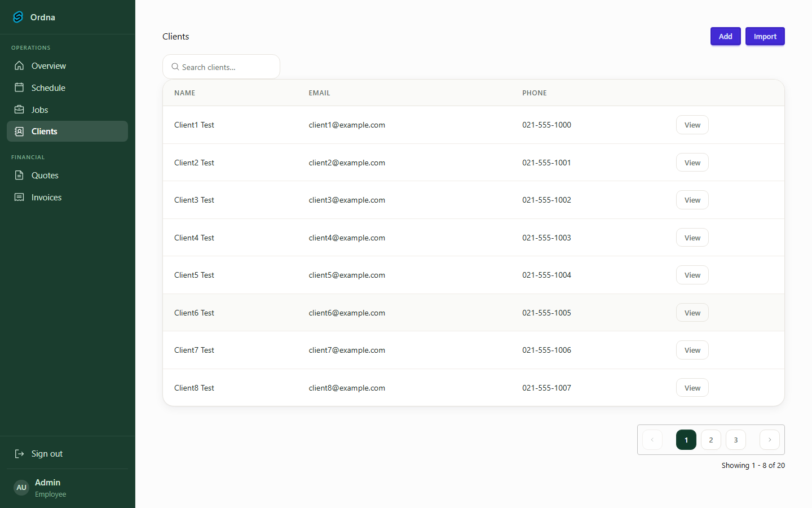Screen dimensions: 812x508
Task: Click the Client8 Test name cell
Action: [194, 388]
